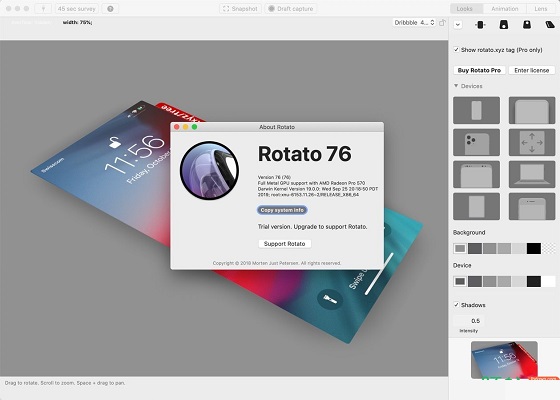This screenshot has height=400, width=560.
Task: Choose the triple-camera iPhone back device
Action: coord(476,142)
